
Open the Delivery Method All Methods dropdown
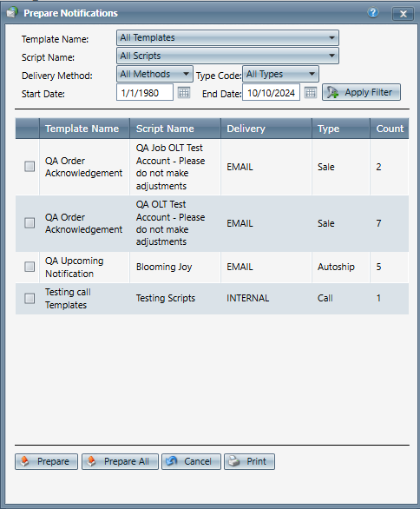[154, 74]
